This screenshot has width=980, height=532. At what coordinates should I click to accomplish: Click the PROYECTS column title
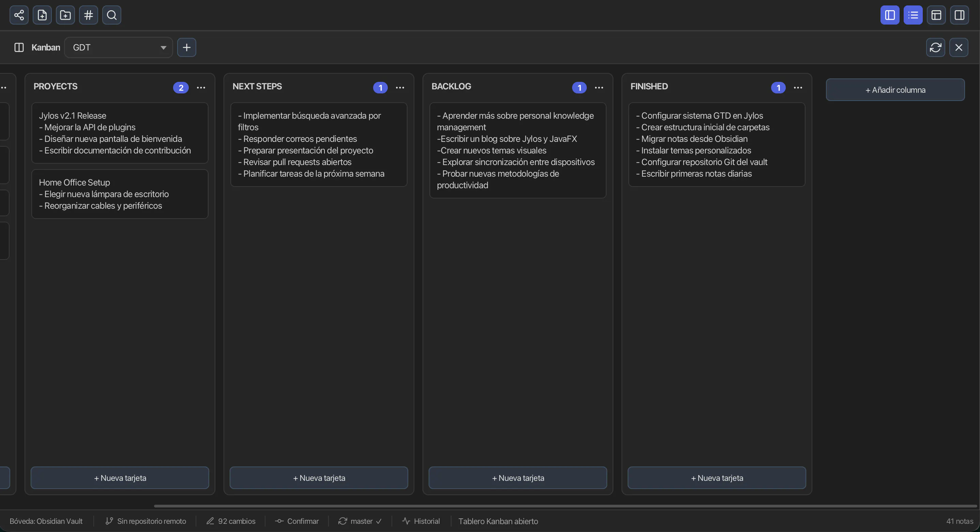point(56,86)
